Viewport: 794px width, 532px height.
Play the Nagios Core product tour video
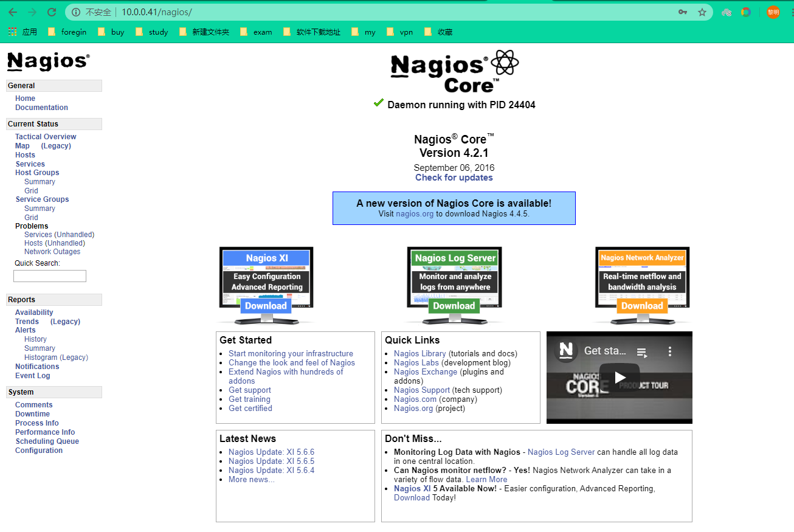click(619, 378)
